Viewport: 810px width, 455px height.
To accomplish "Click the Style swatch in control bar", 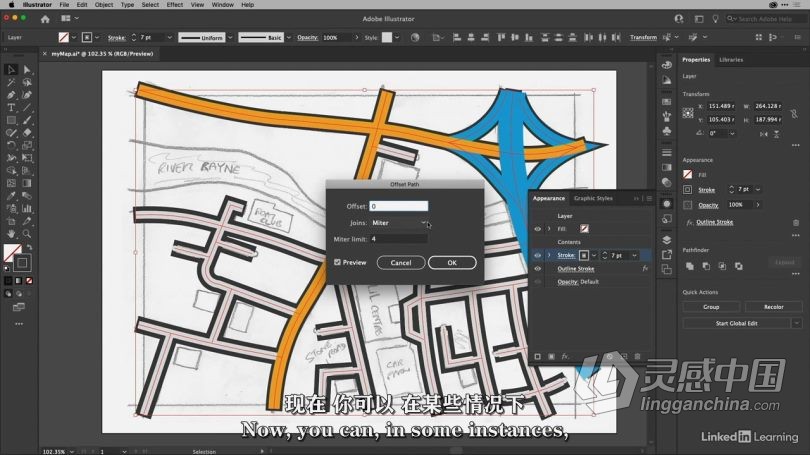I will 386,38.
